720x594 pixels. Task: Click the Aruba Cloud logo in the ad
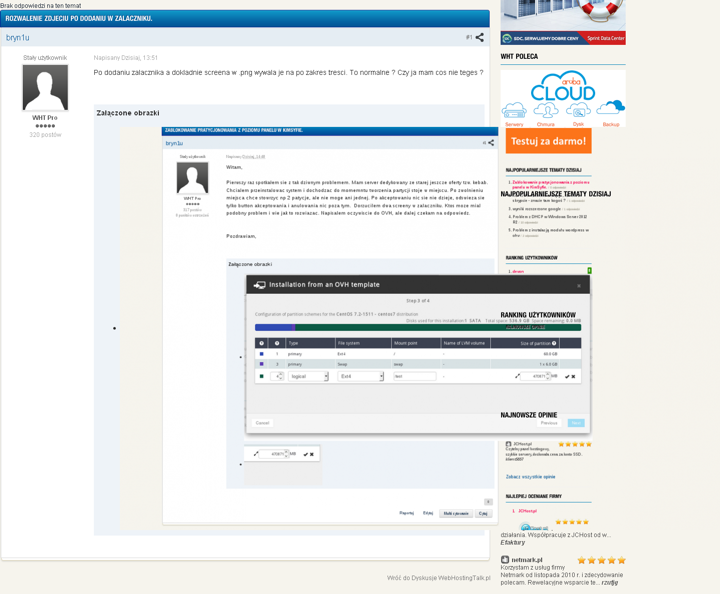point(563,86)
